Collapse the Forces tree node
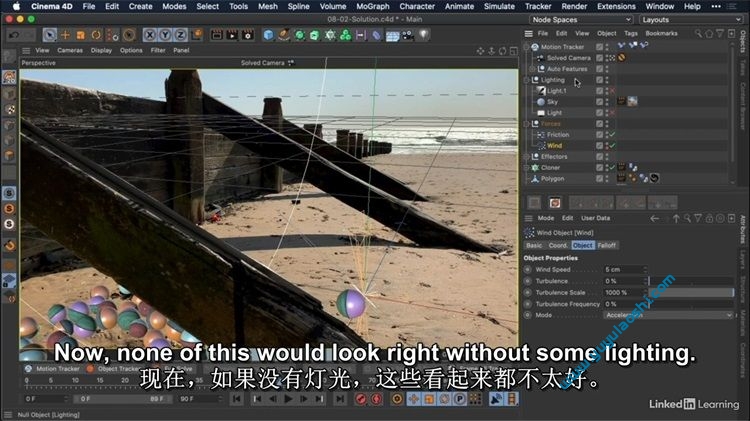Viewport: 750px width, 421px height. [x=527, y=123]
